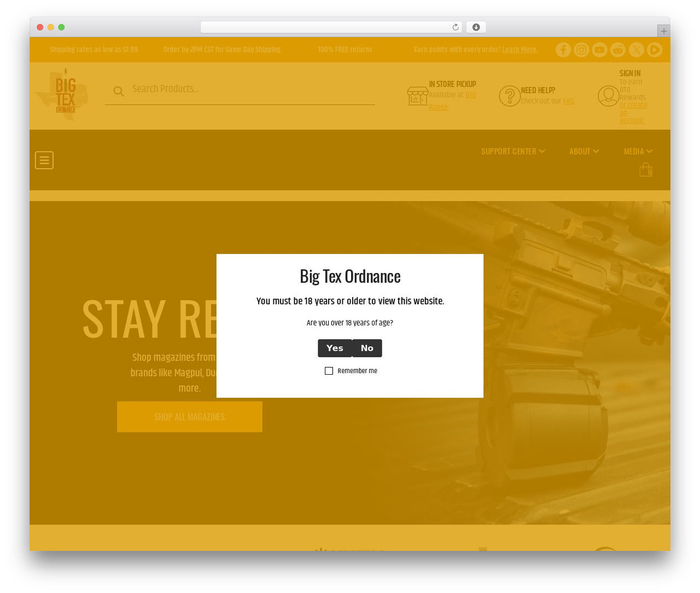The width and height of the screenshot is (700, 593).
Task: Click the 'IN STORE PICKUP' heading
Action: [452, 84]
